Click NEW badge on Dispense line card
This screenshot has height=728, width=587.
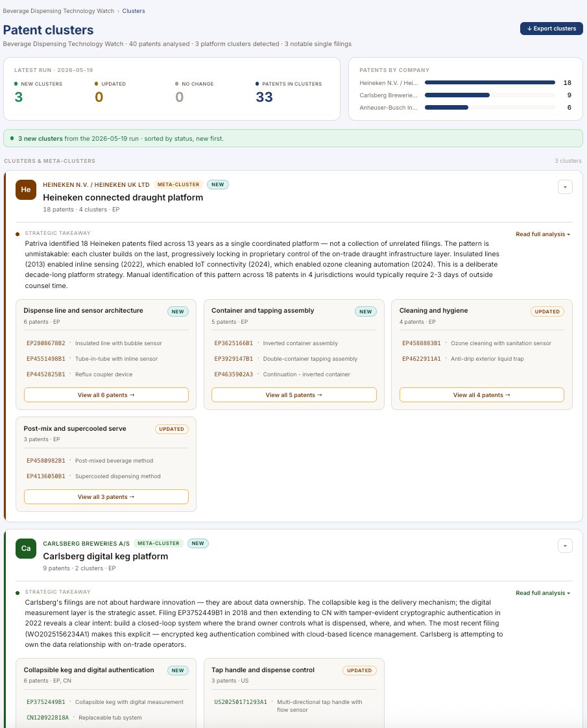coord(178,311)
